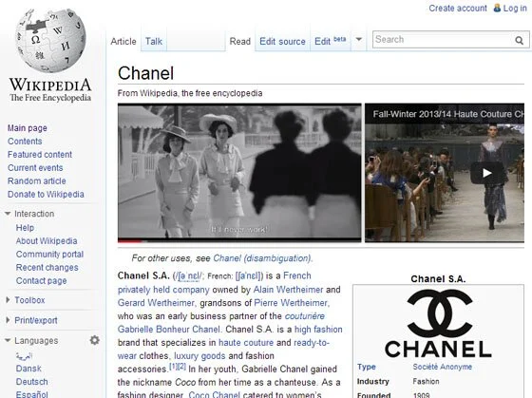Click the Create account link

click(x=458, y=9)
